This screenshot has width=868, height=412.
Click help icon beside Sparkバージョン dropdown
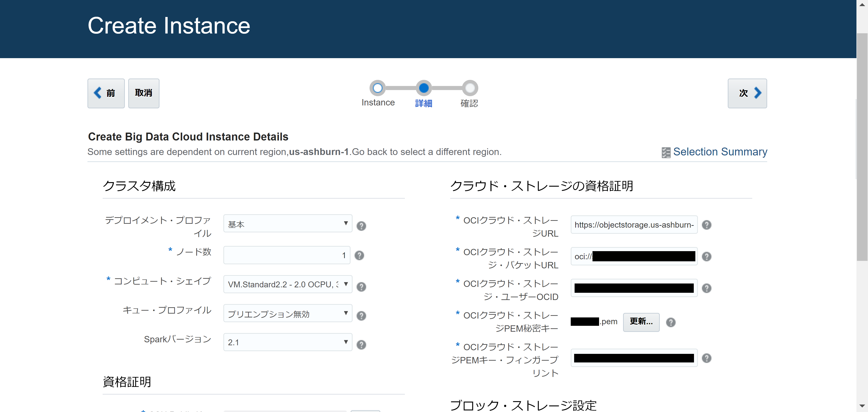point(361,344)
